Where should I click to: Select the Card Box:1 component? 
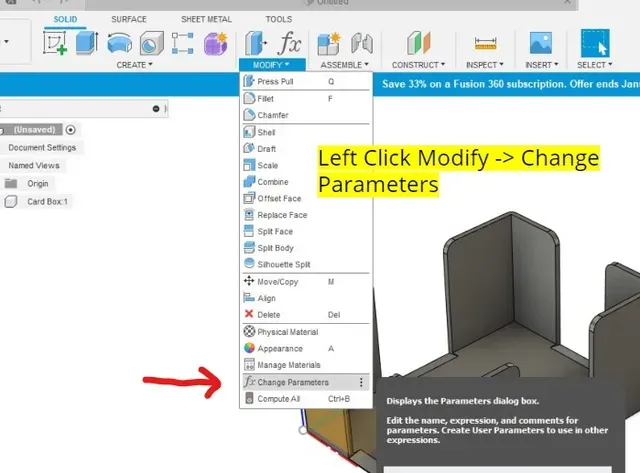tap(47, 202)
